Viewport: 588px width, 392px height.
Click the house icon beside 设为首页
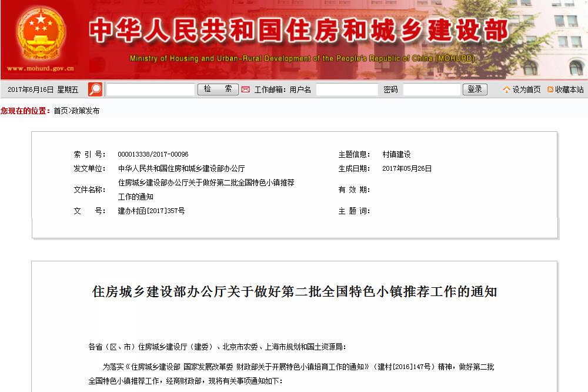tap(507, 89)
